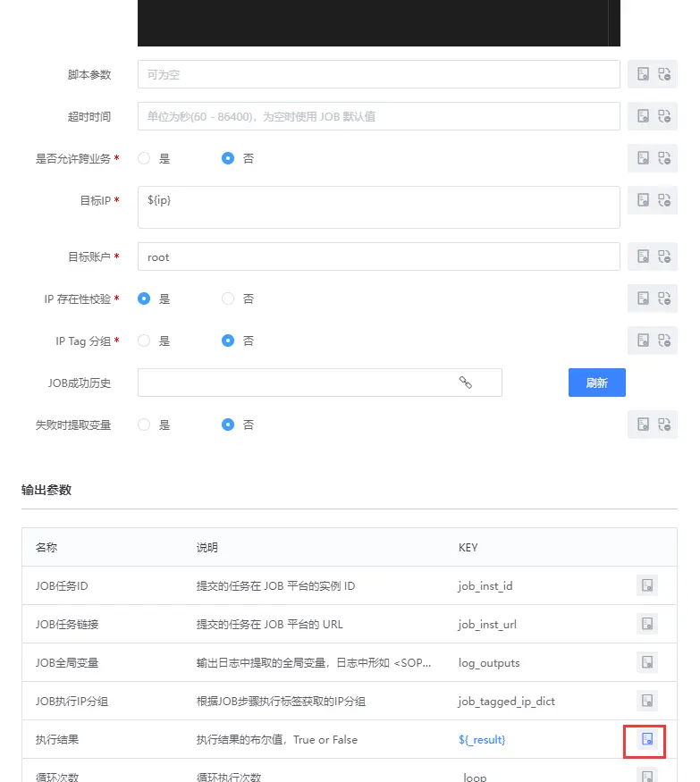Select 是 for 是否允许跨业务
This screenshot has height=782, width=700.
pyautogui.click(x=144, y=158)
